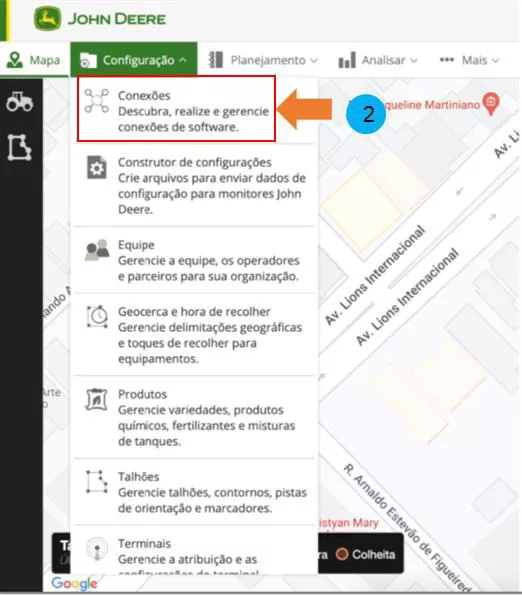Click the red map pin marker
Viewport: 522px width, 595px height.
pos(491,104)
